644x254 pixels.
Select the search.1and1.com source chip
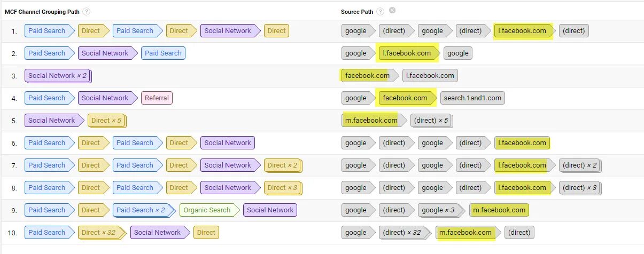pos(472,98)
